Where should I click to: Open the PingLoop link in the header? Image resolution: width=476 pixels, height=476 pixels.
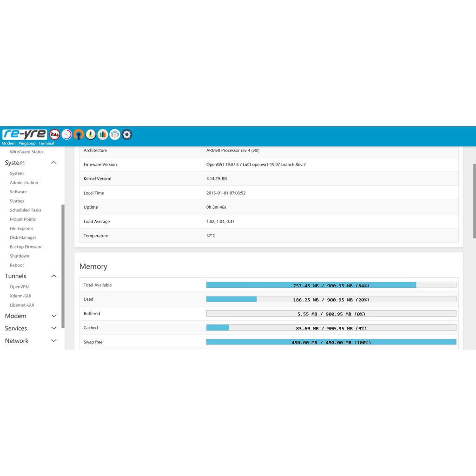(27, 143)
